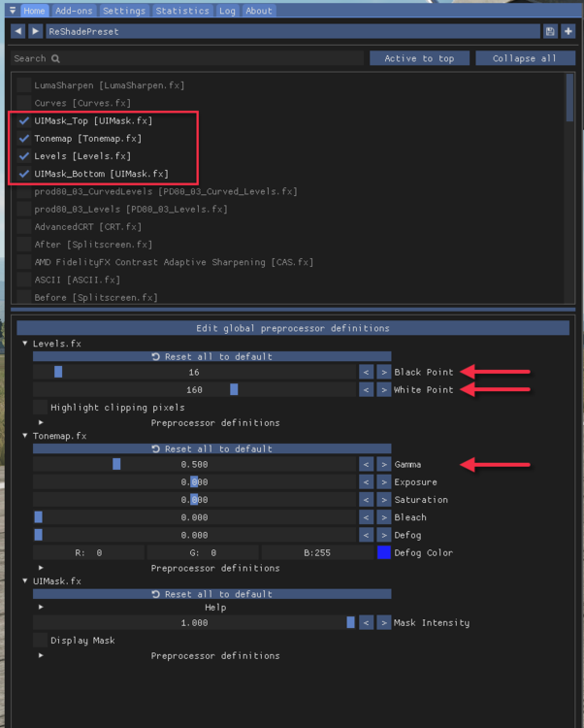Image resolution: width=584 pixels, height=728 pixels.
Task: Enable the LumaSharpen effect checkbox
Action: [24, 85]
